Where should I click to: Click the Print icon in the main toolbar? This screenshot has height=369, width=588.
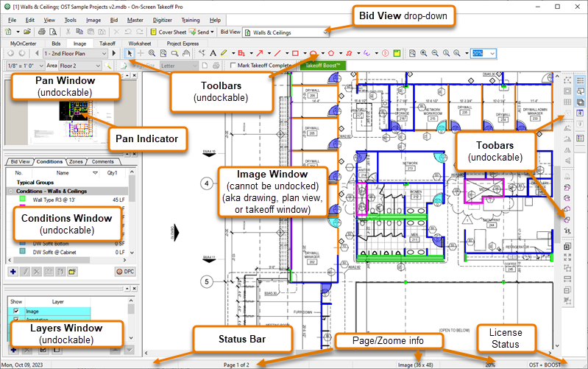(x=42, y=32)
